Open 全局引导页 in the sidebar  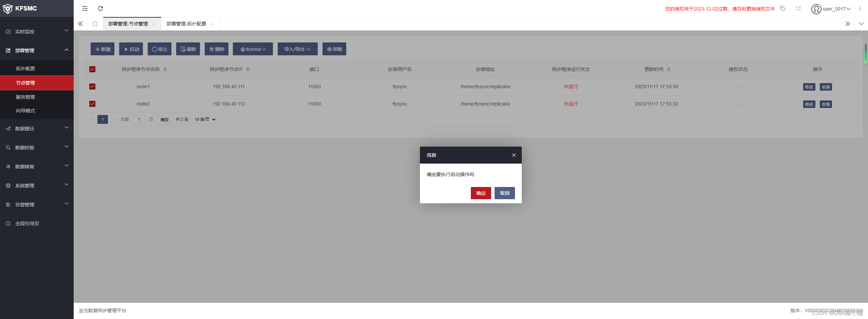tap(37, 223)
